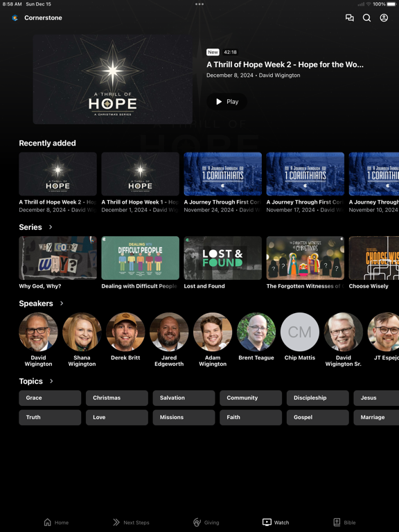Go to the Bible tab
The width and height of the screenshot is (399, 532).
[x=344, y=522]
